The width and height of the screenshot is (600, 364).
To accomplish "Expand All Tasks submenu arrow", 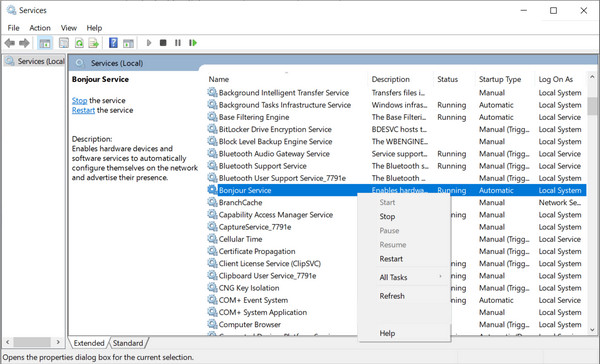I will [x=440, y=277].
